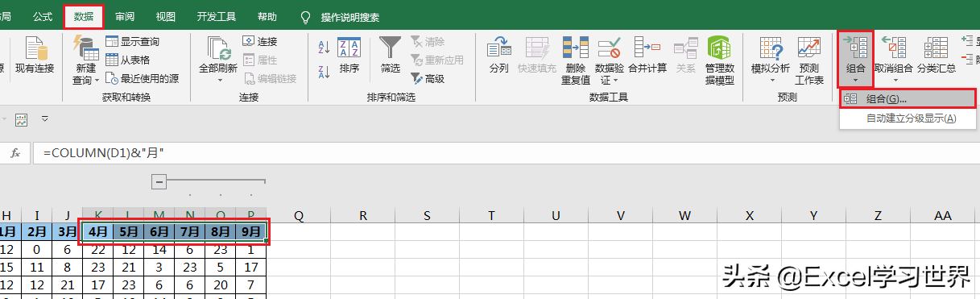Image resolution: width=980 pixels, height=299 pixels.
Task: Open the 帮助 tab
Action: pyautogui.click(x=267, y=17)
